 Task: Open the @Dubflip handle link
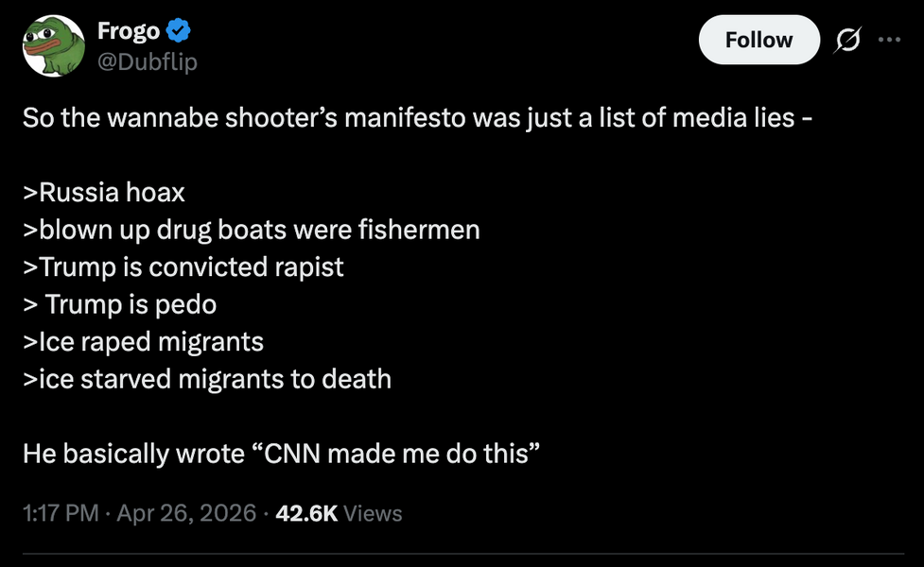[x=147, y=61]
